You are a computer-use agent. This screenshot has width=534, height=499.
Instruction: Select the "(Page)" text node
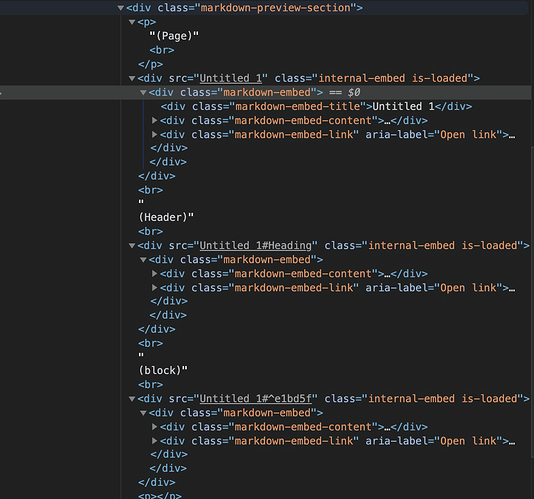(x=174, y=36)
